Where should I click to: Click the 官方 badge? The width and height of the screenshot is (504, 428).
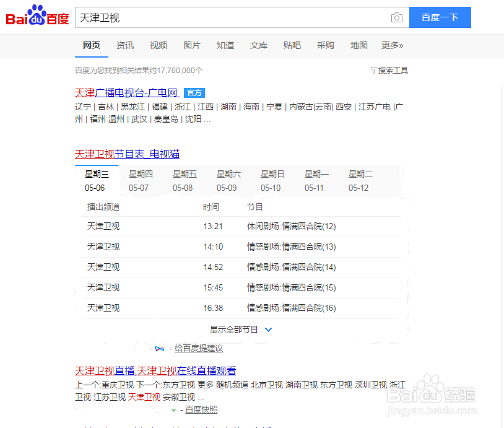(194, 93)
